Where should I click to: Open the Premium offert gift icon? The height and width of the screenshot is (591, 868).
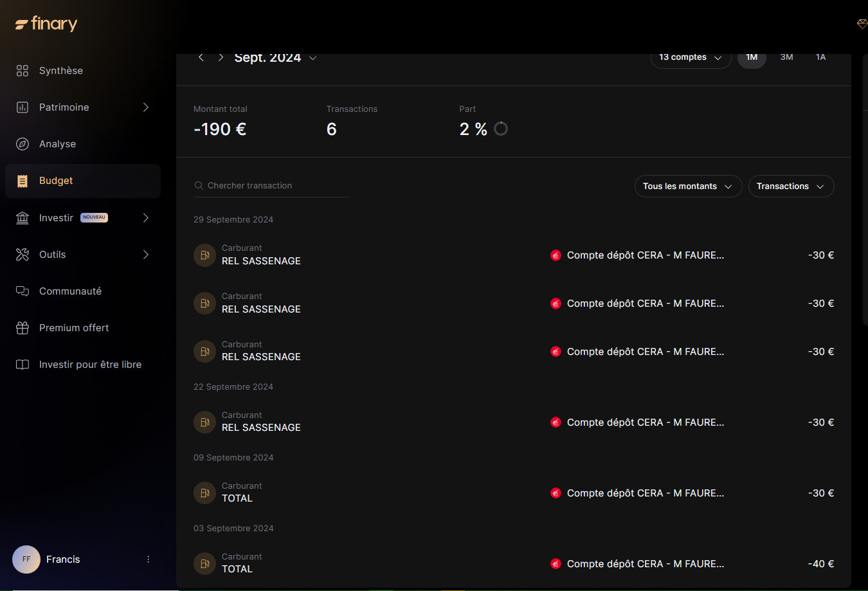23,328
